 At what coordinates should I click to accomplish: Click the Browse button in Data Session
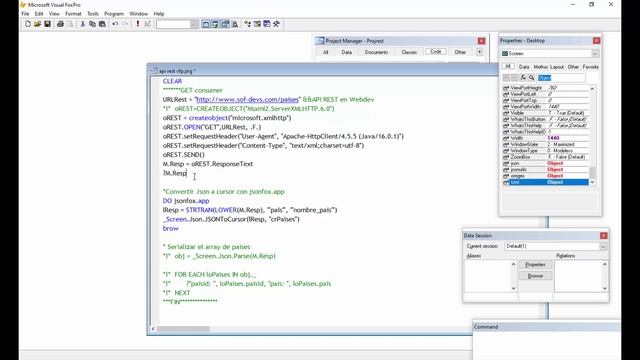tap(536, 276)
